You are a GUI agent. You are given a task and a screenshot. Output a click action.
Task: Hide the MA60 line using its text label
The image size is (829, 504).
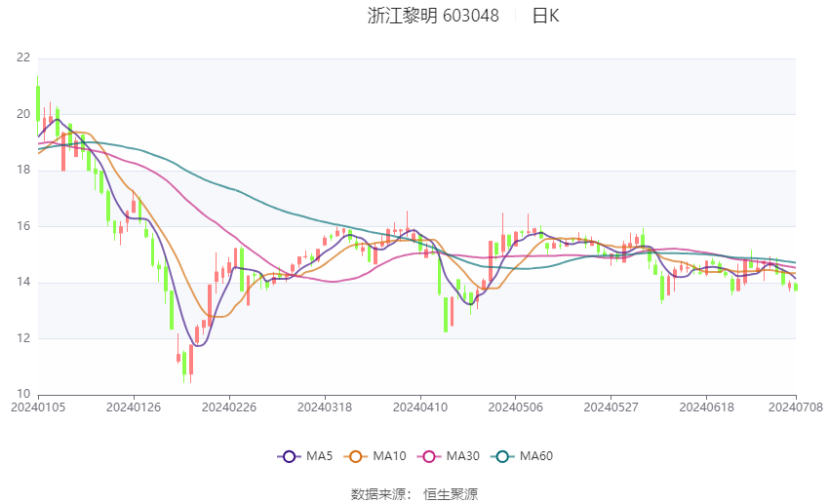click(538, 456)
